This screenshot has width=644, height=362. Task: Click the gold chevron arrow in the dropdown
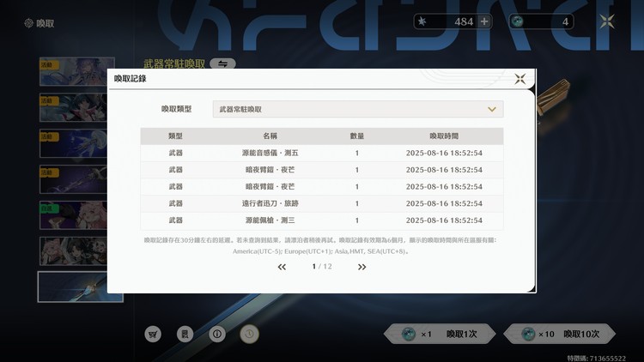[x=492, y=109]
